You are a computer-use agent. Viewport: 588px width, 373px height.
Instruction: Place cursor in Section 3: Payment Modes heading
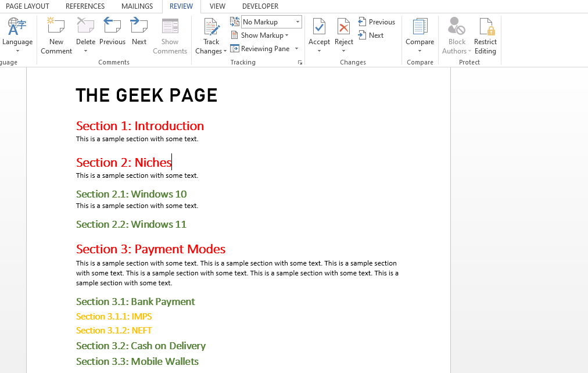150,249
